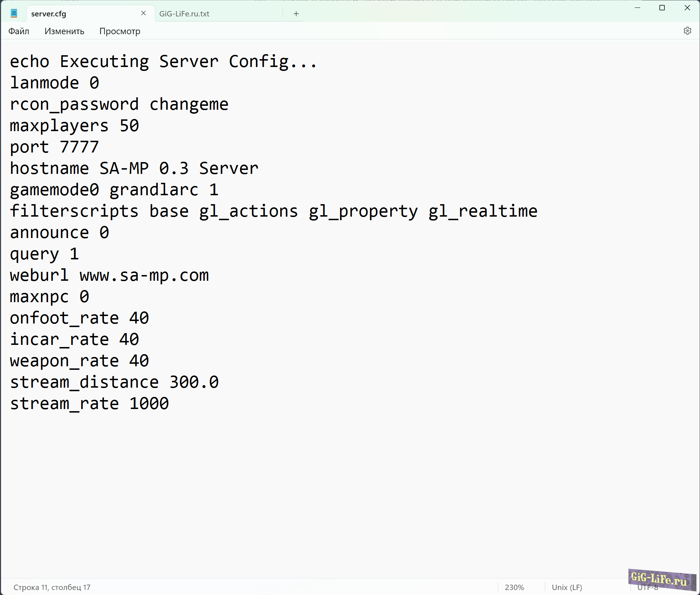Place cursor on the port 7777 line

click(53, 147)
